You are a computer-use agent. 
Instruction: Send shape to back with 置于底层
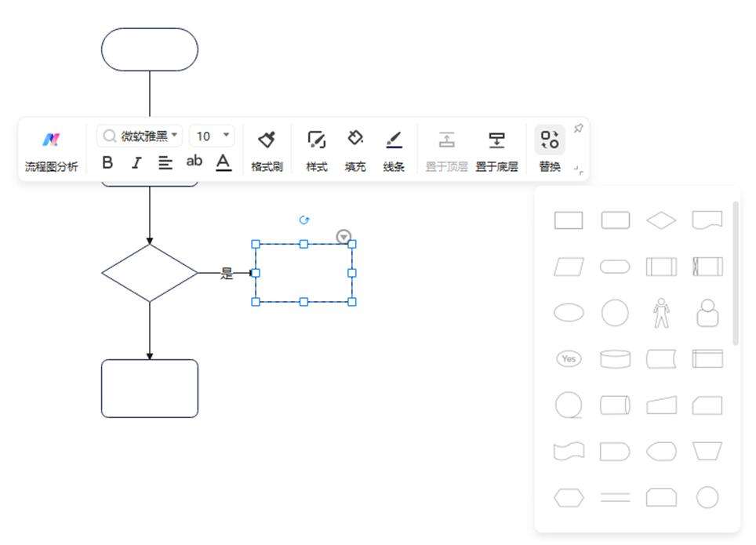tap(496, 149)
